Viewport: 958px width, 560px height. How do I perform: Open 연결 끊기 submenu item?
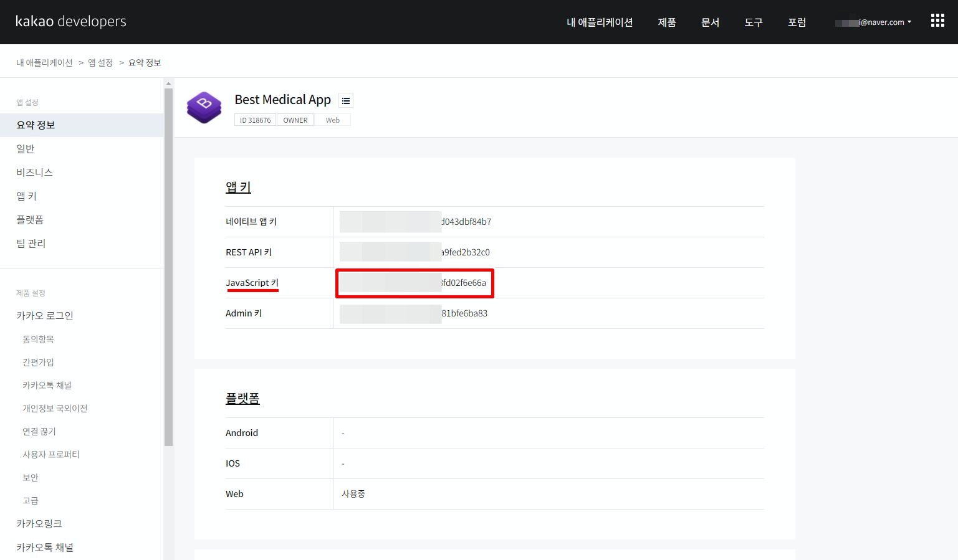click(x=39, y=431)
